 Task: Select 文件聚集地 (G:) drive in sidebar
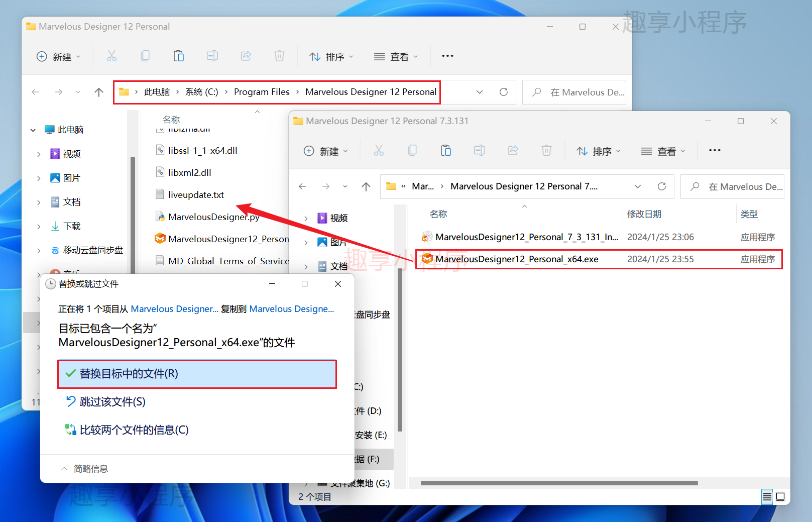(354, 483)
